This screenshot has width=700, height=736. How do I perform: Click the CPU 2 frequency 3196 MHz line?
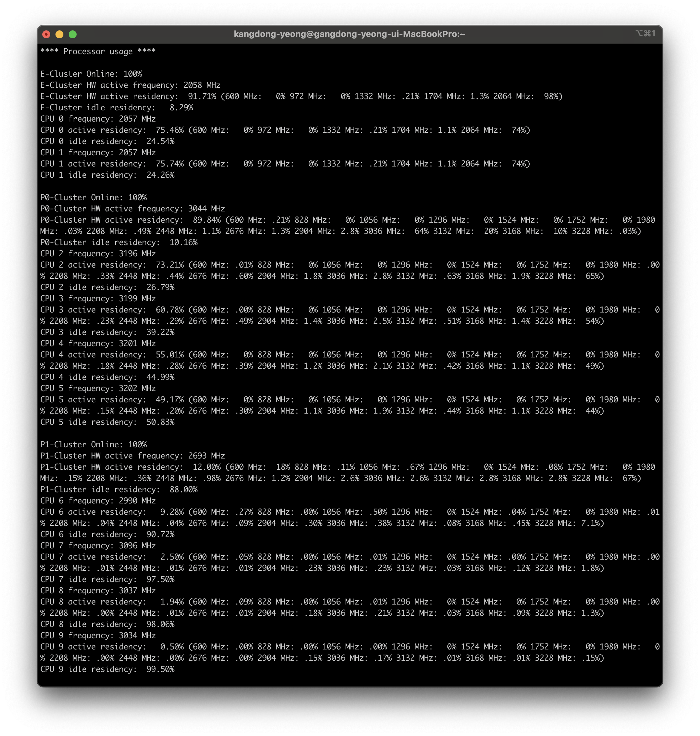pos(98,253)
